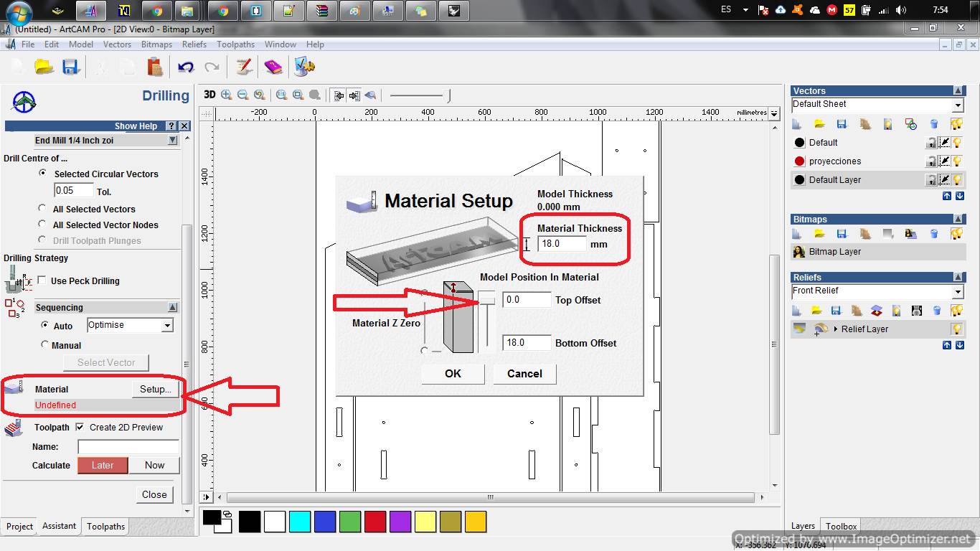Screen dimensions: 980x551
Task: Move vector layer up with blue arrow
Action: pos(947,196)
